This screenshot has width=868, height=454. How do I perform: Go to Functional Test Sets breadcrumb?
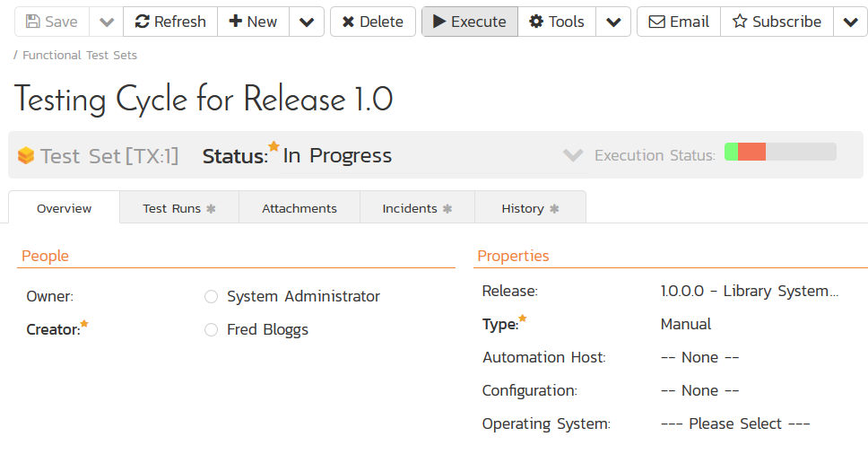80,55
